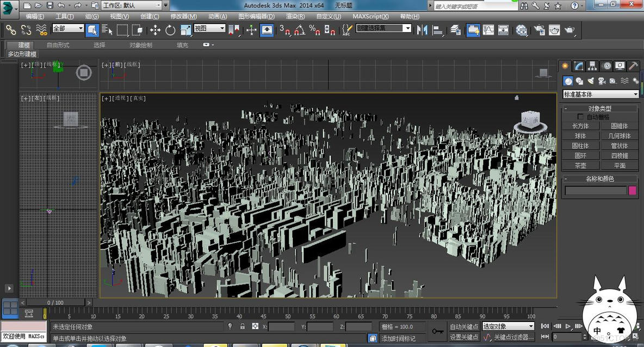Image resolution: width=644 pixels, height=347 pixels.
Task: Select the Link objects tool
Action: [11, 30]
